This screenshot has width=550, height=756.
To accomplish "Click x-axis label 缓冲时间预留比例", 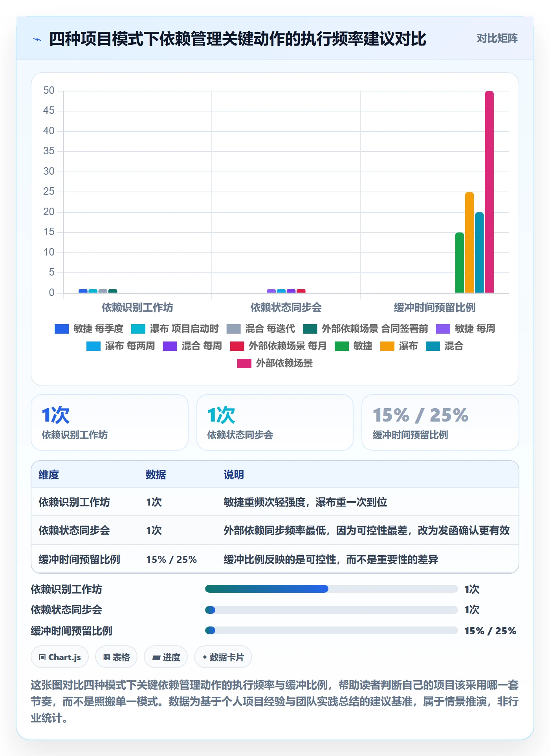I will coord(435,307).
